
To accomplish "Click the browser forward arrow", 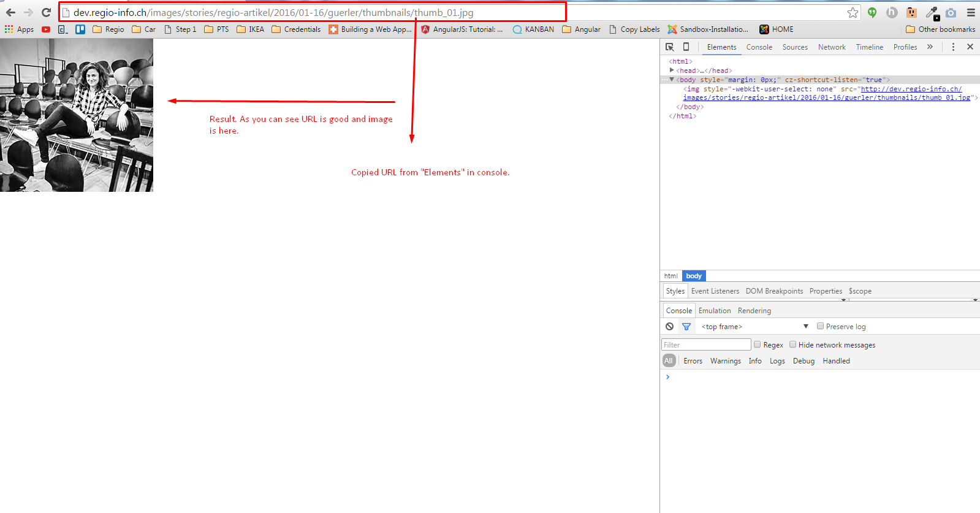I will 28,12.
